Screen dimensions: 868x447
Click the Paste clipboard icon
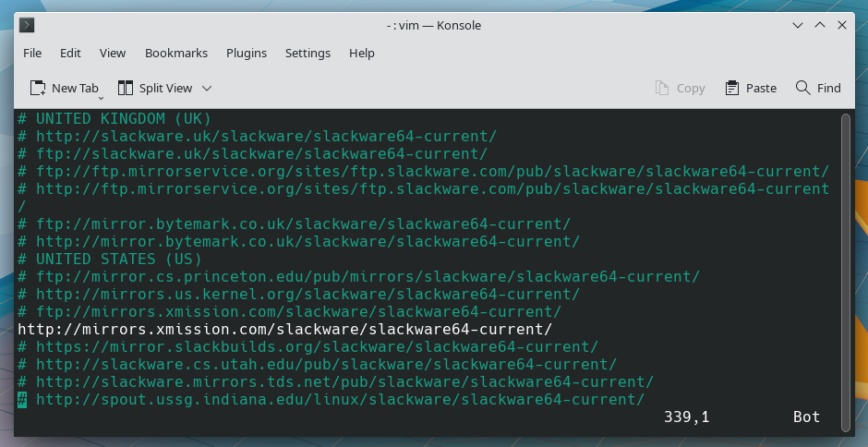coord(732,88)
